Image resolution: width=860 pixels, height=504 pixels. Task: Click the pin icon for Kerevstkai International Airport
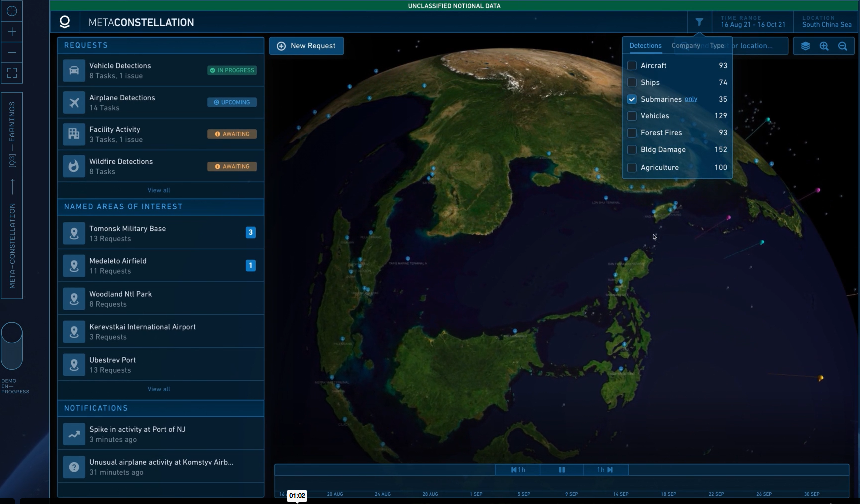74,332
